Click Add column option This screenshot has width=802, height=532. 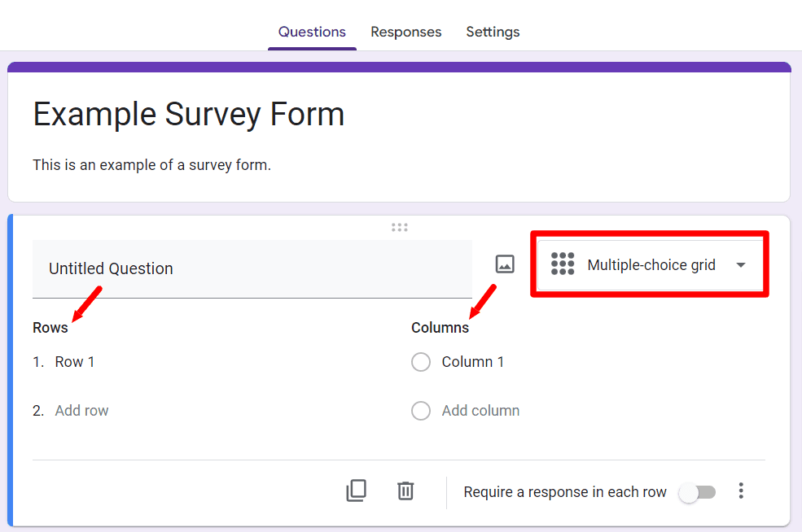tap(480, 410)
